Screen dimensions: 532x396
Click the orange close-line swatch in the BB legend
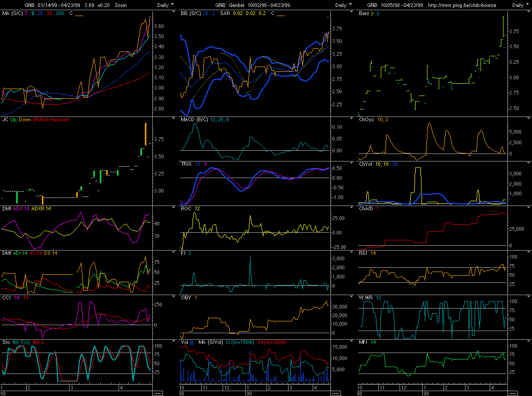(281, 15)
